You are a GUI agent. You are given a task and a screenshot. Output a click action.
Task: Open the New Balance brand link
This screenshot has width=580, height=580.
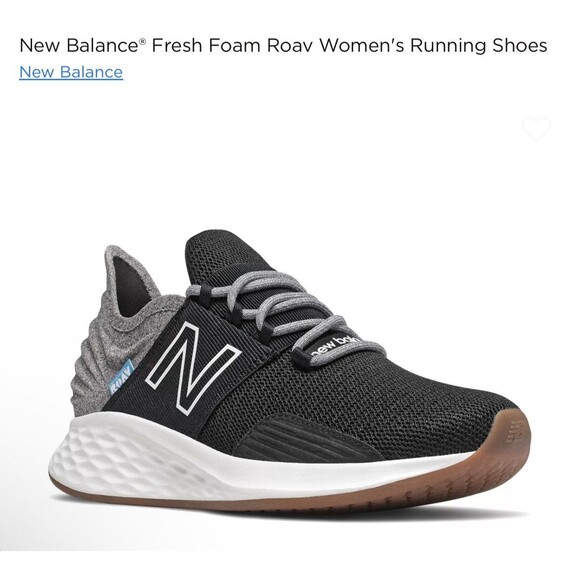(71, 72)
